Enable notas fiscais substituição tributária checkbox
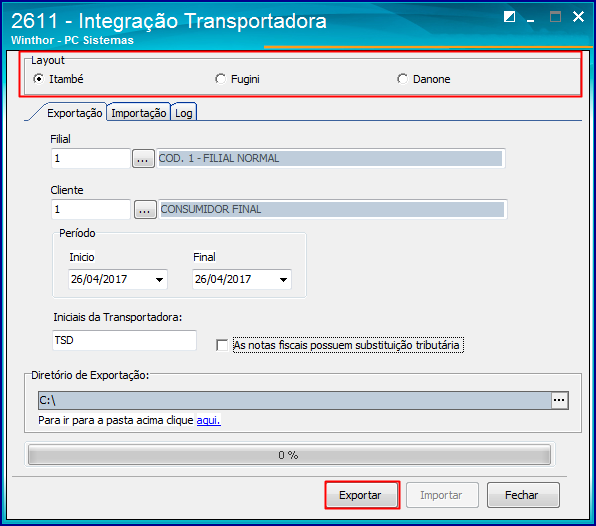596x526 pixels. pyautogui.click(x=222, y=345)
